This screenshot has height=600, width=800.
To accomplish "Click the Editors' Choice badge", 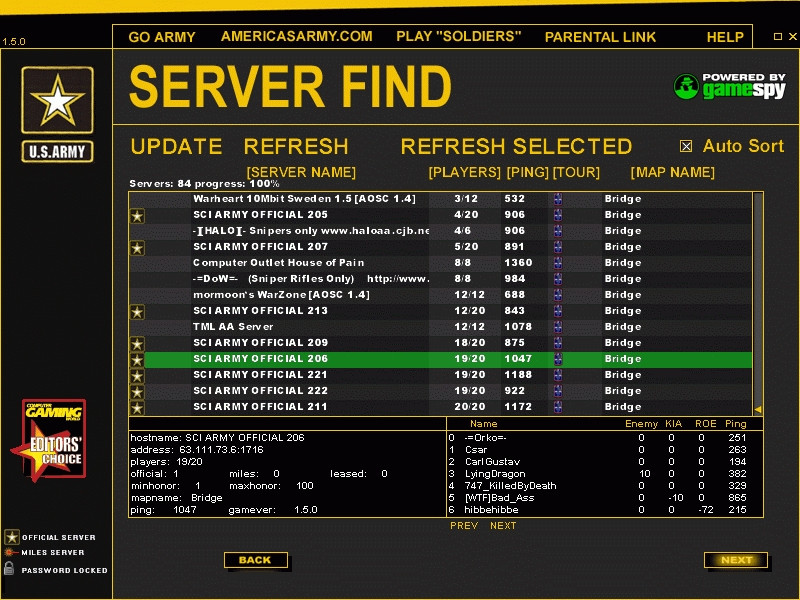I will [x=54, y=440].
